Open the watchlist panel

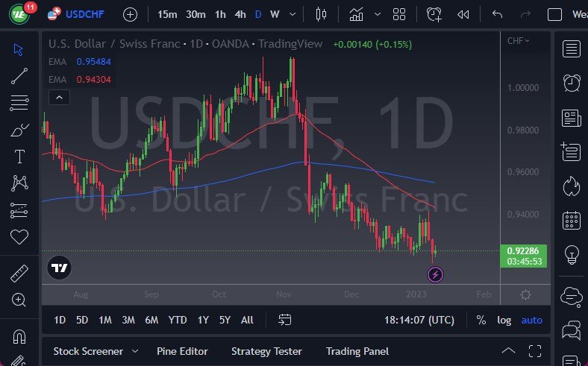(572, 48)
